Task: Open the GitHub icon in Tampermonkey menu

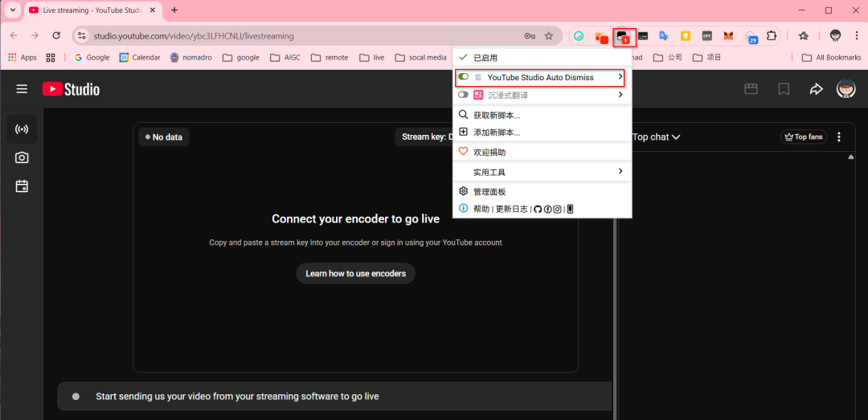Action: coord(538,209)
